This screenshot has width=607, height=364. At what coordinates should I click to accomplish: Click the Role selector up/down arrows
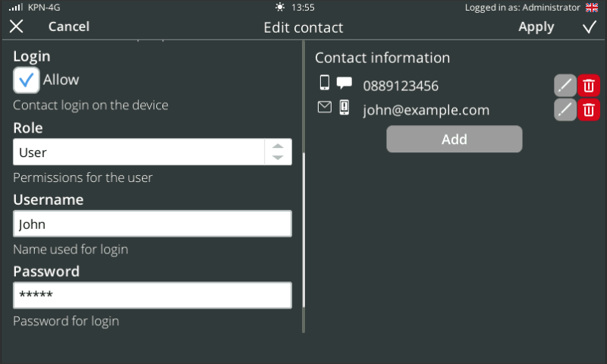click(x=278, y=152)
